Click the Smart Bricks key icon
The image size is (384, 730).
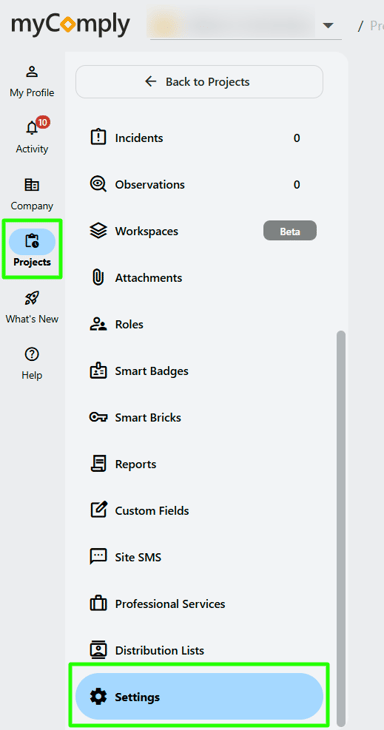[x=98, y=417]
